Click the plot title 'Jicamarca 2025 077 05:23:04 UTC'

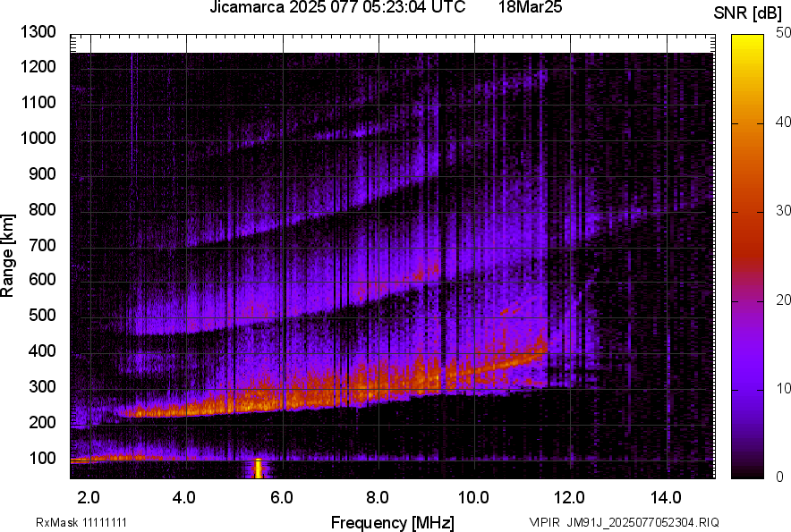tap(337, 7)
